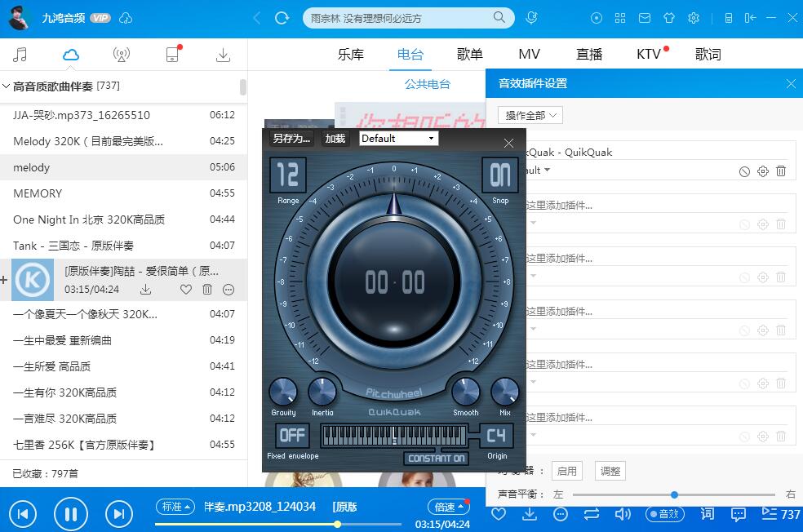Open the phone device tab icon
The image size is (803, 532).
click(x=173, y=54)
